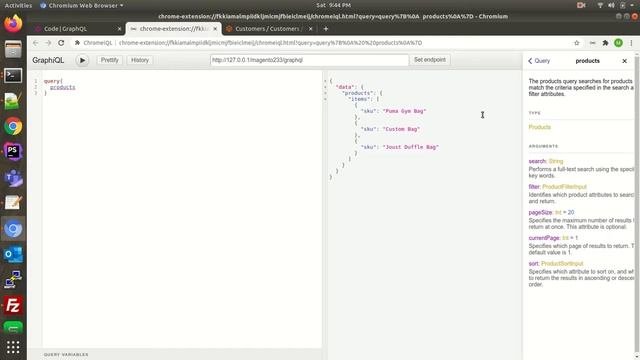Click the screen recording indicator icon
This screenshot has height=360, width=640.
(x=581, y=5)
